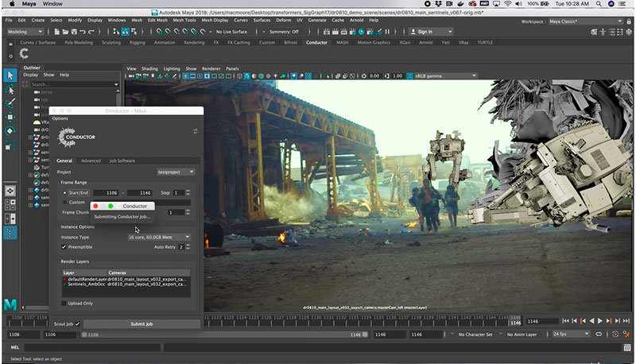Click the Conductor shelf icon

pos(25,53)
